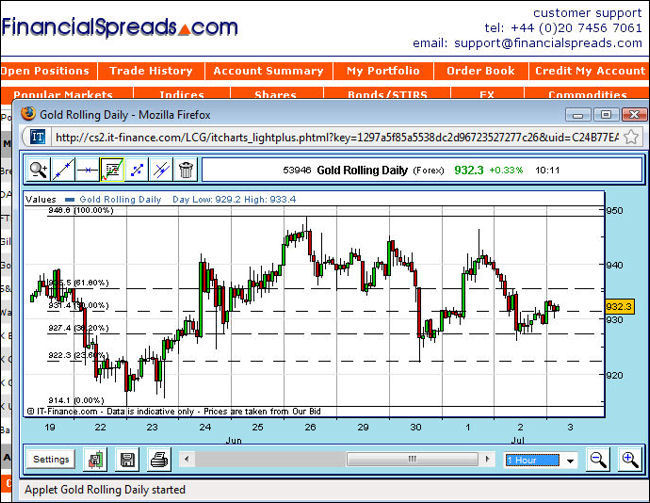Viewport: 650px width, 503px height.
Task: Open the Trade History tab
Action: pos(151,71)
